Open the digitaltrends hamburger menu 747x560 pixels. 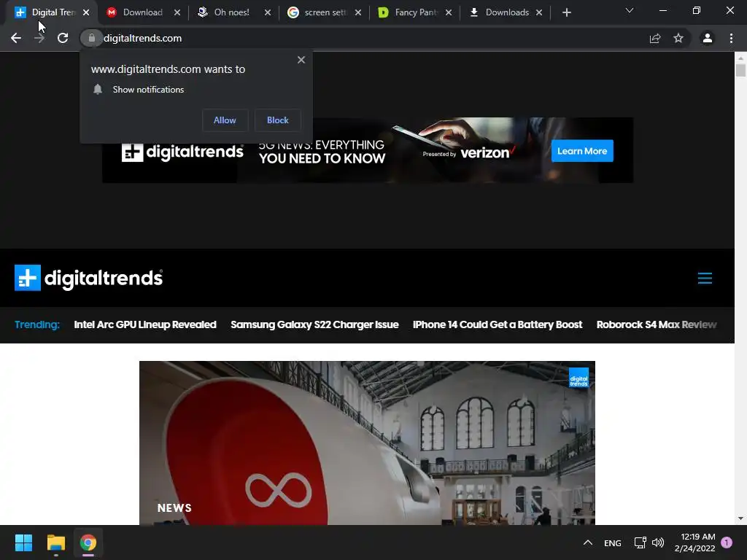tap(705, 278)
